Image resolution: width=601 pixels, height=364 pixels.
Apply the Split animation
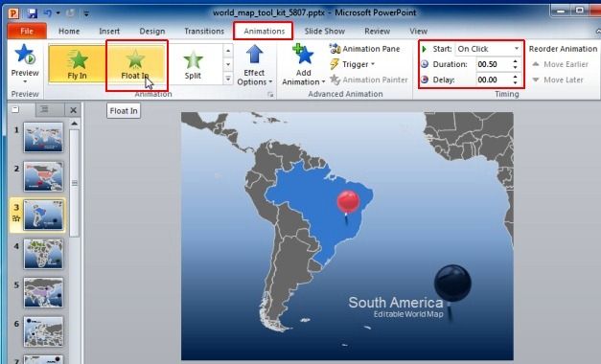pyautogui.click(x=193, y=63)
